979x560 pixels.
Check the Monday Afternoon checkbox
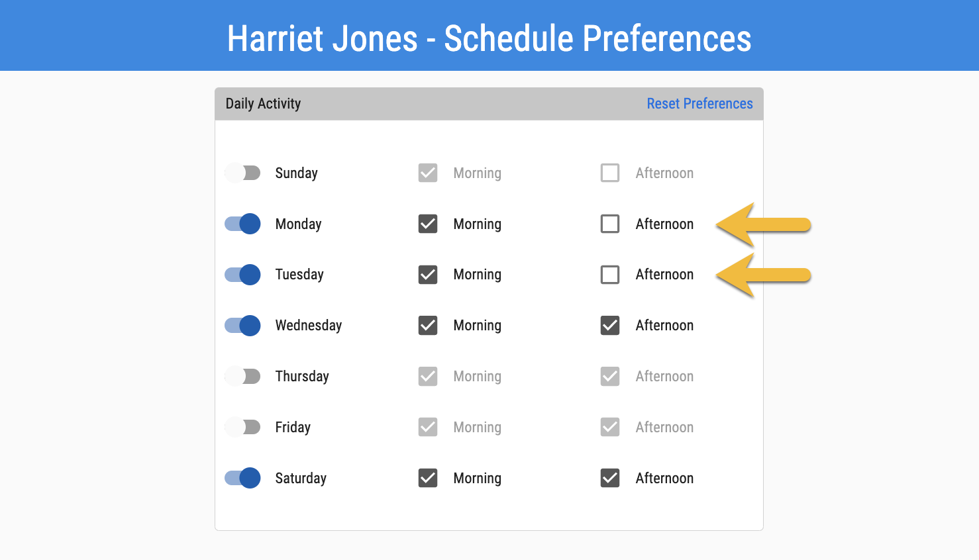610,224
